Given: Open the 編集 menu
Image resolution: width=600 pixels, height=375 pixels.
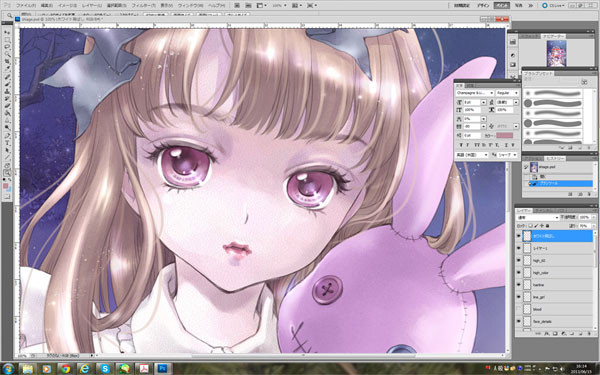Looking at the screenshot, I should coord(47,6).
